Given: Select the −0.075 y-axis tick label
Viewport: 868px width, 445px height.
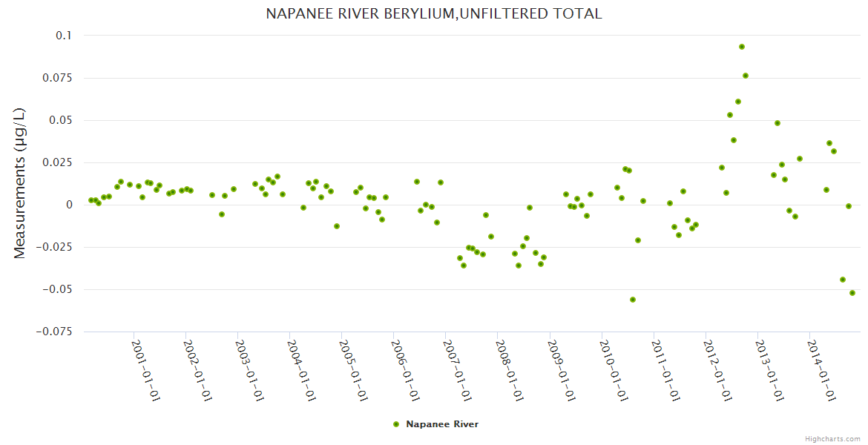Looking at the screenshot, I should click(x=53, y=332).
